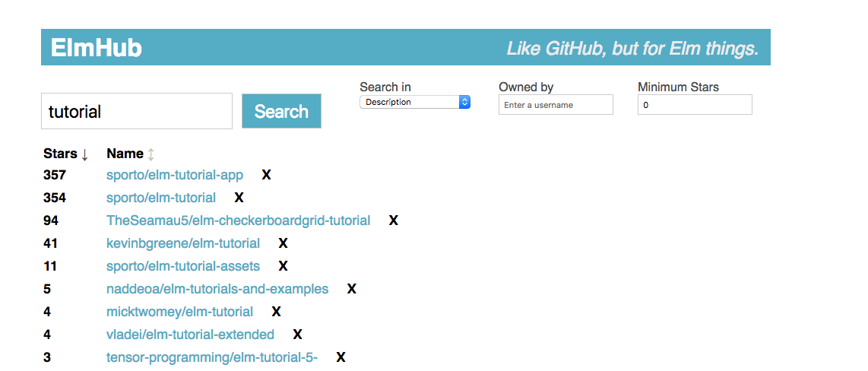Image resolution: width=868 pixels, height=371 pixels.
Task: Delete vladei/elm-tutorial-extended with its X
Action: coord(297,335)
